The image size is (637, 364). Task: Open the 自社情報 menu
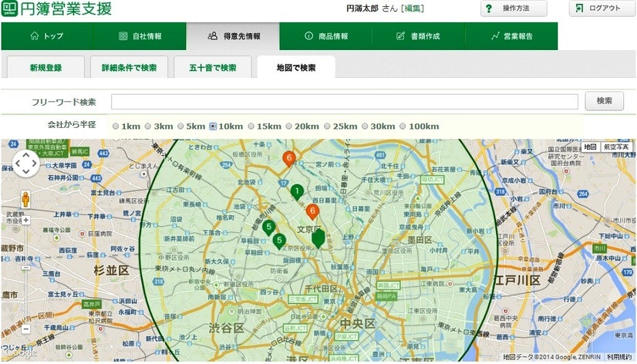click(x=140, y=36)
